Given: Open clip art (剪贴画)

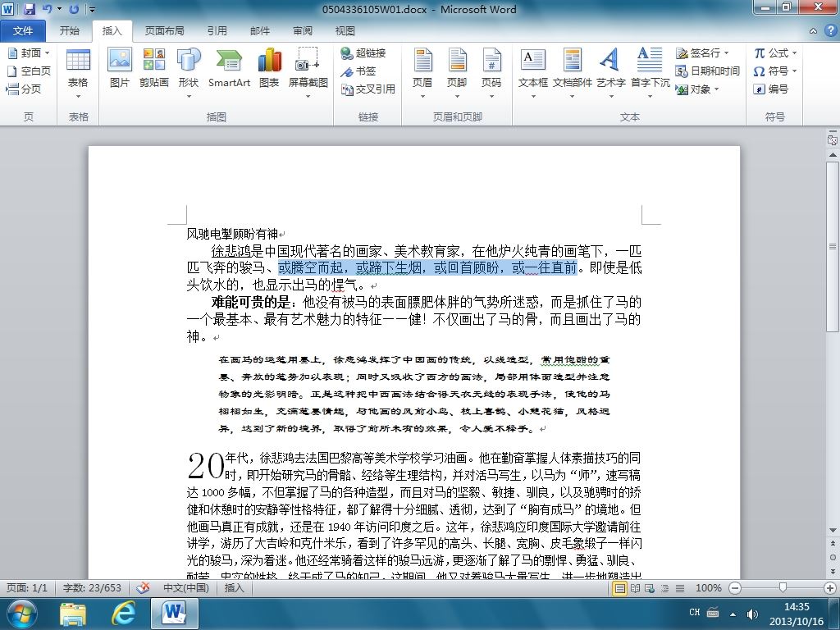Looking at the screenshot, I should (x=153, y=68).
